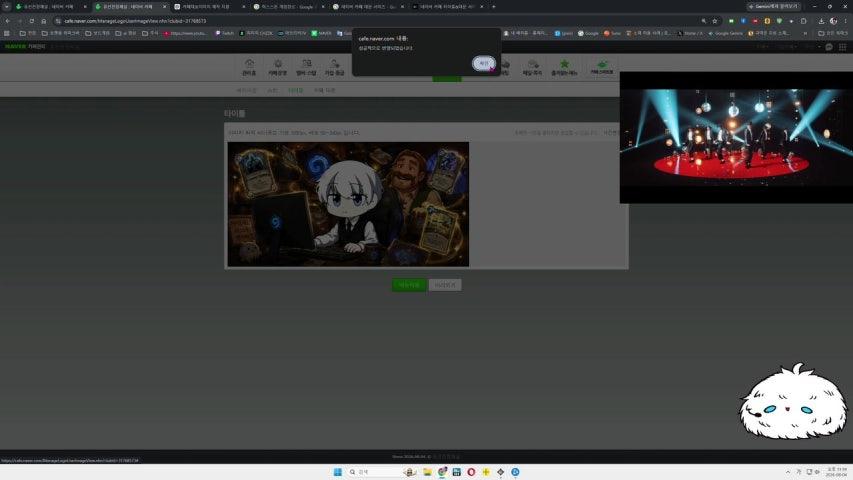853x480 pixels.
Task: Open the Naver chat bubble icon
Action: [829, 47]
